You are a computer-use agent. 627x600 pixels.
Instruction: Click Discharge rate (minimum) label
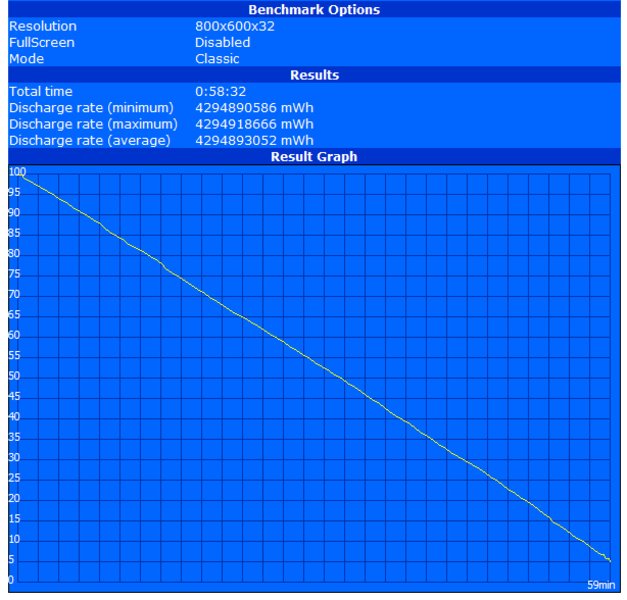click(91, 108)
